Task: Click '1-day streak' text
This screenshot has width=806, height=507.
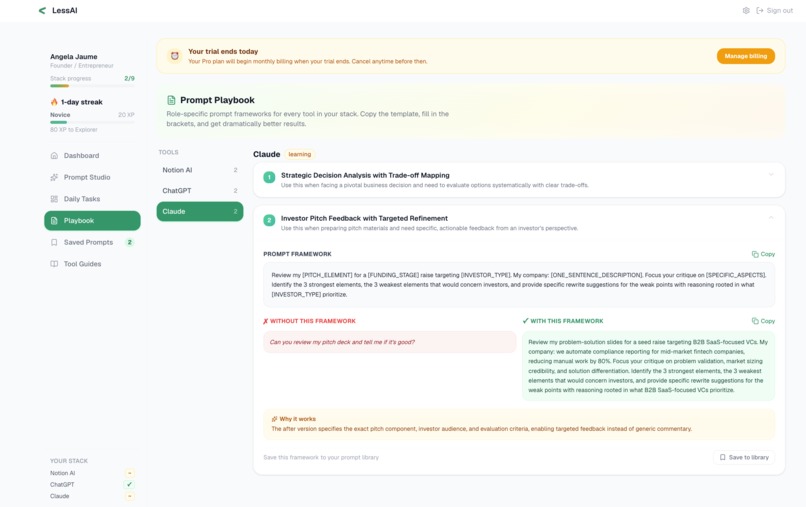Action: [82, 102]
